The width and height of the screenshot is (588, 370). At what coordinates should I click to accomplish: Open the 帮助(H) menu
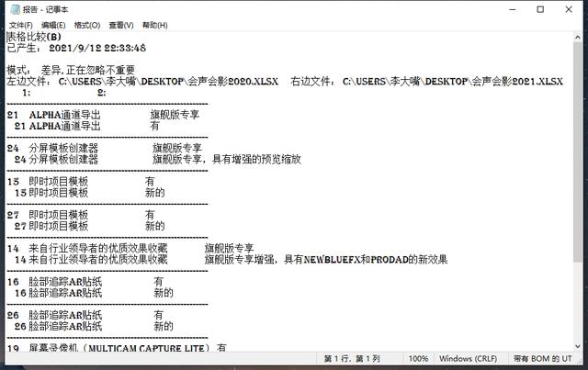153,24
